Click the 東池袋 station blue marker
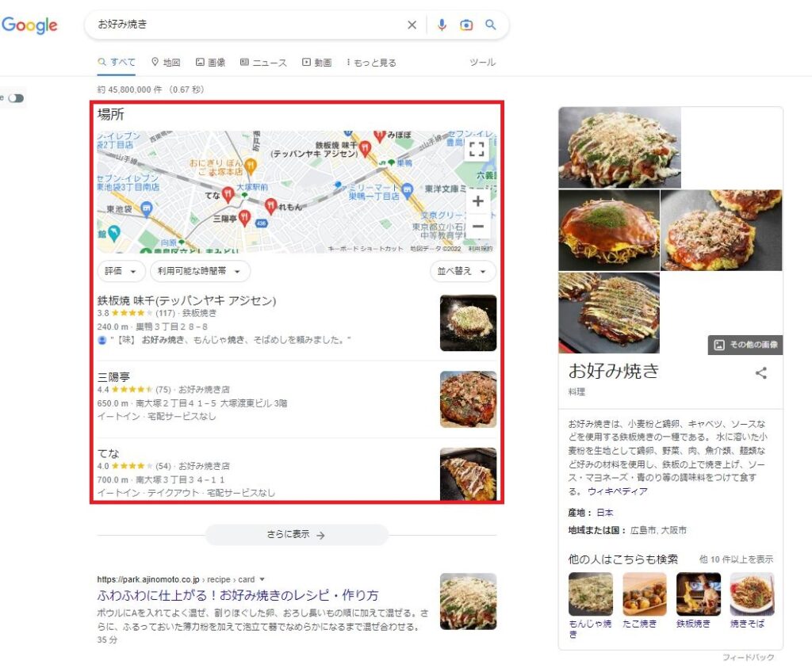812x668 pixels. 147,208
